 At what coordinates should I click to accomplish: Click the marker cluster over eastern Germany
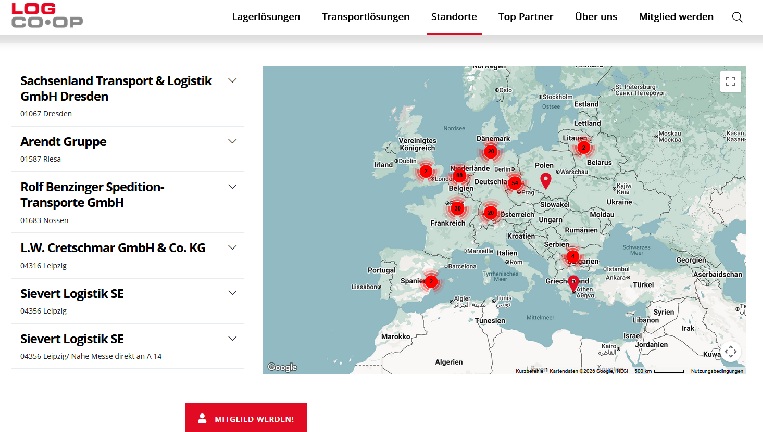click(514, 183)
